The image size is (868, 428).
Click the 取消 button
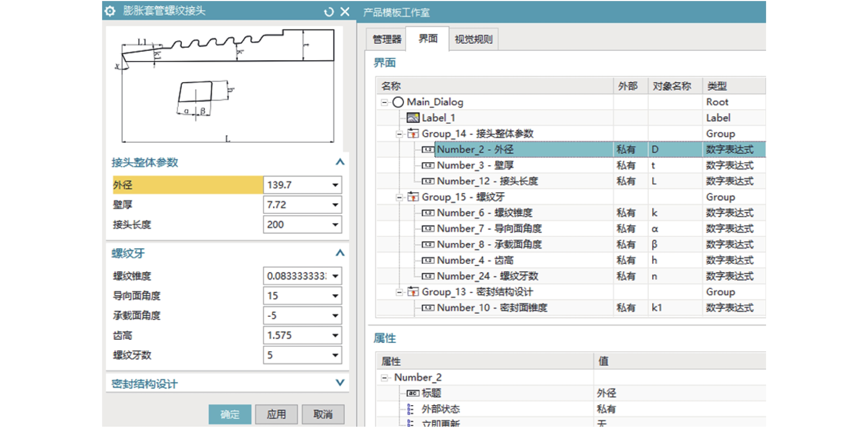pyautogui.click(x=323, y=414)
